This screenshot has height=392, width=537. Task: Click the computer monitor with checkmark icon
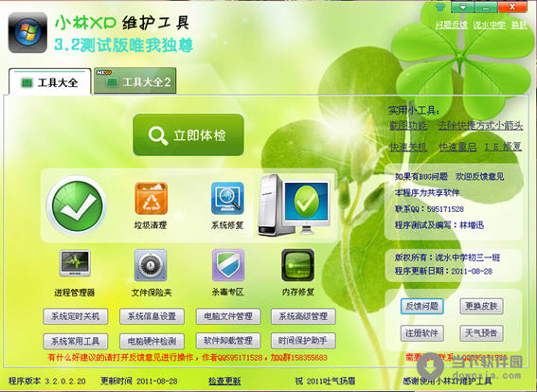(x=294, y=205)
